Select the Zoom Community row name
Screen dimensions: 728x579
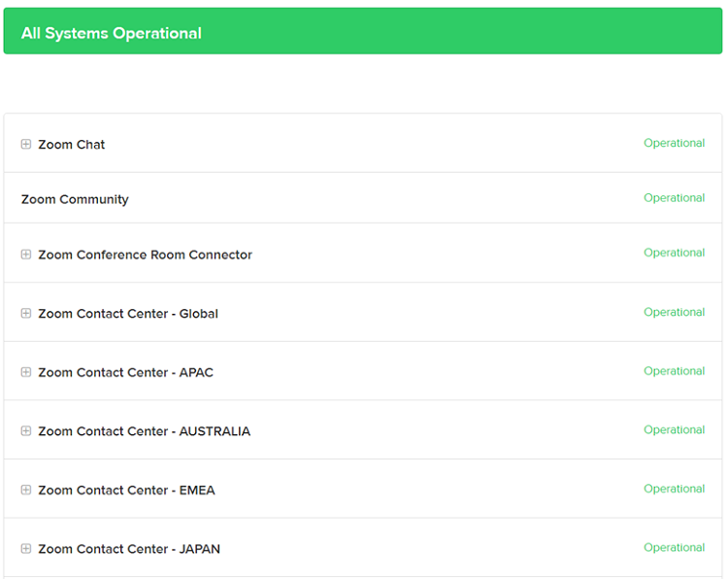(x=75, y=199)
